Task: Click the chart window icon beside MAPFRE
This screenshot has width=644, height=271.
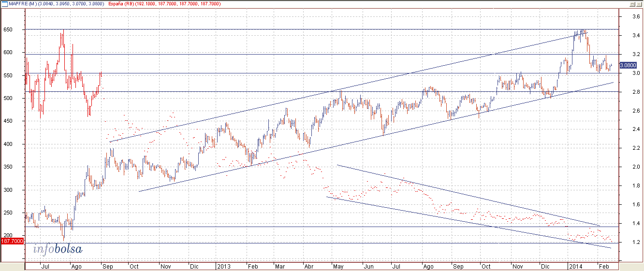Action: (5, 3)
